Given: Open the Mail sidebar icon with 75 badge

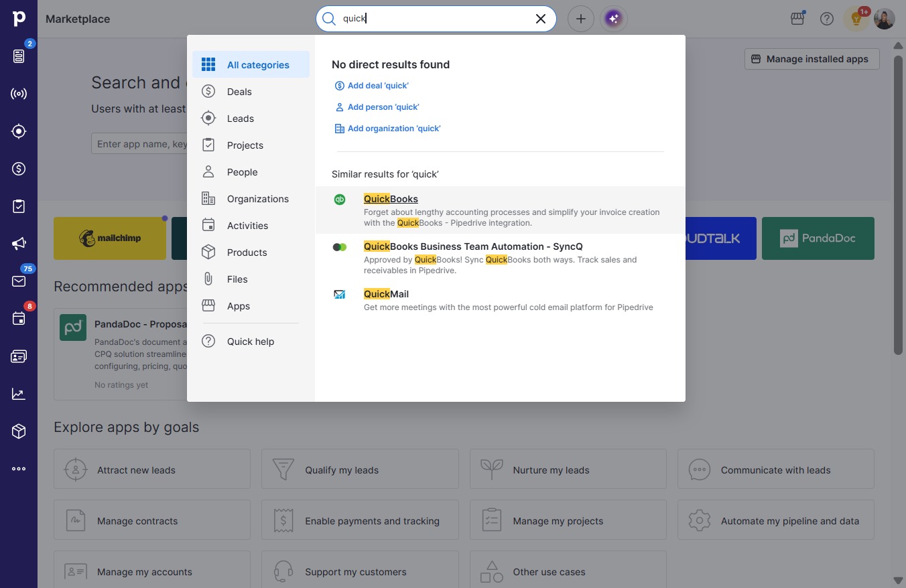Looking at the screenshot, I should click(19, 281).
